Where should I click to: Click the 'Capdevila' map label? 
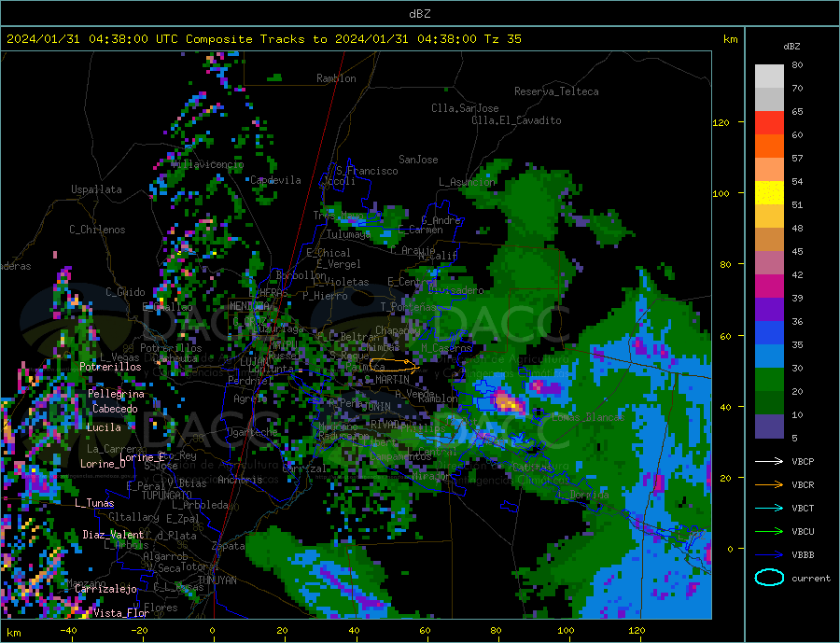(x=275, y=180)
